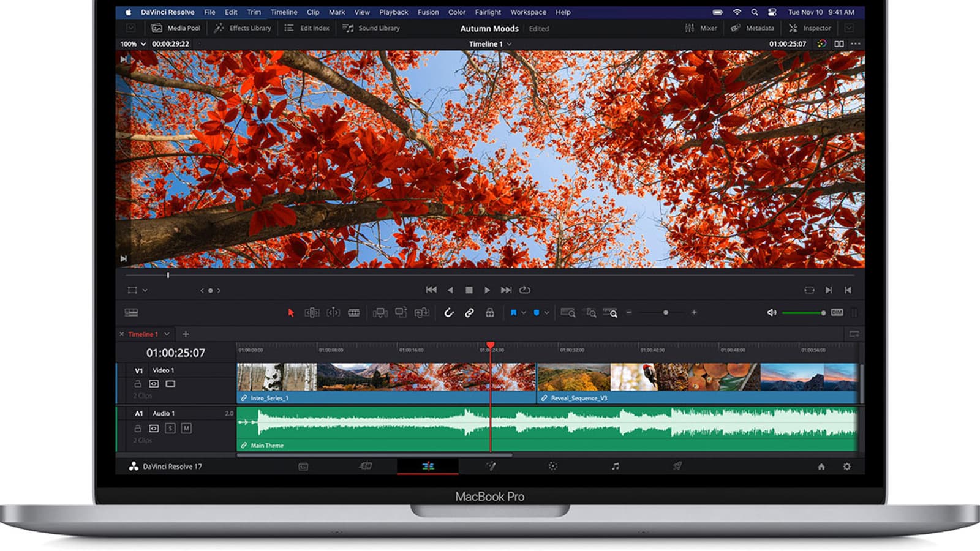Mute the Audio 1 track
Image resolution: width=980 pixels, height=551 pixels.
coord(186,429)
